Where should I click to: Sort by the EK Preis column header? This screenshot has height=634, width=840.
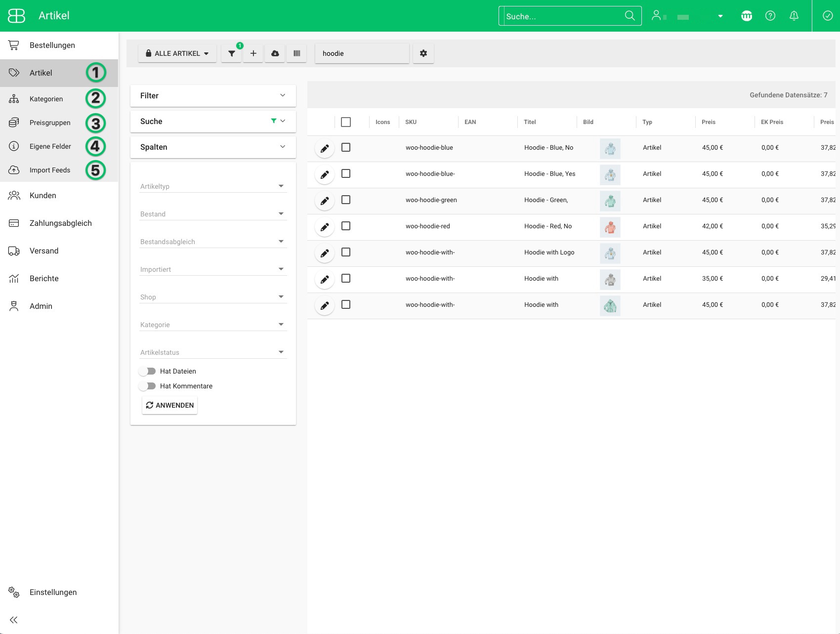772,122
